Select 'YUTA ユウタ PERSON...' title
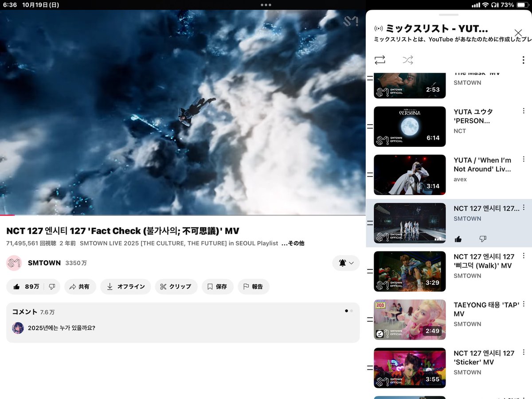Image resolution: width=532 pixels, height=399 pixels. (x=473, y=116)
